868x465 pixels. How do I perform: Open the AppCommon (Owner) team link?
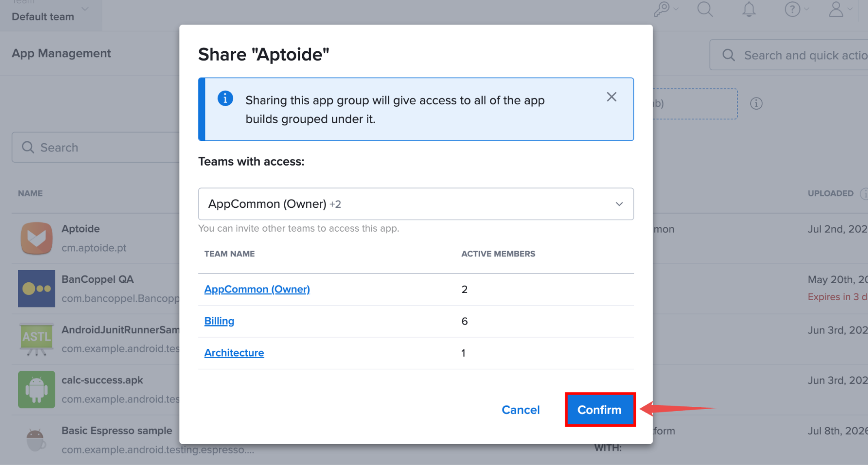coord(257,289)
